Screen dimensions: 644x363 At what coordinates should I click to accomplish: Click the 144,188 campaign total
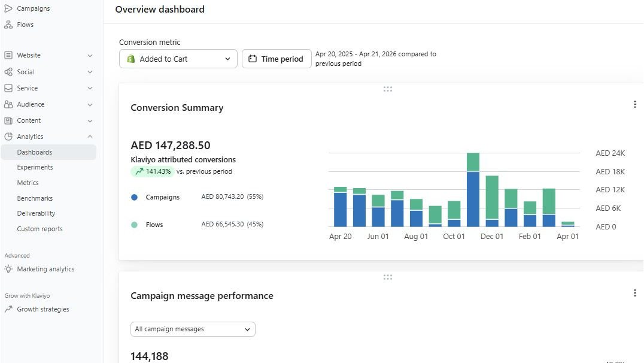[x=150, y=356]
